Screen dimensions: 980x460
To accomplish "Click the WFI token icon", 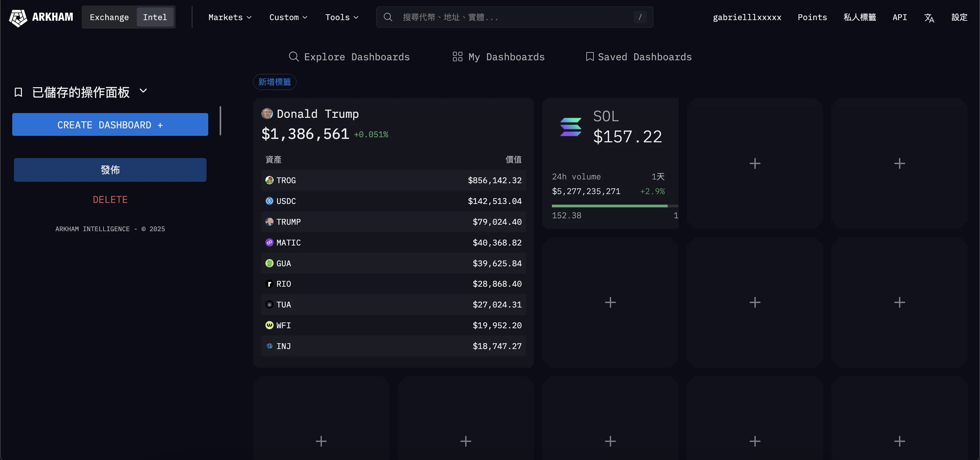I will click(269, 325).
